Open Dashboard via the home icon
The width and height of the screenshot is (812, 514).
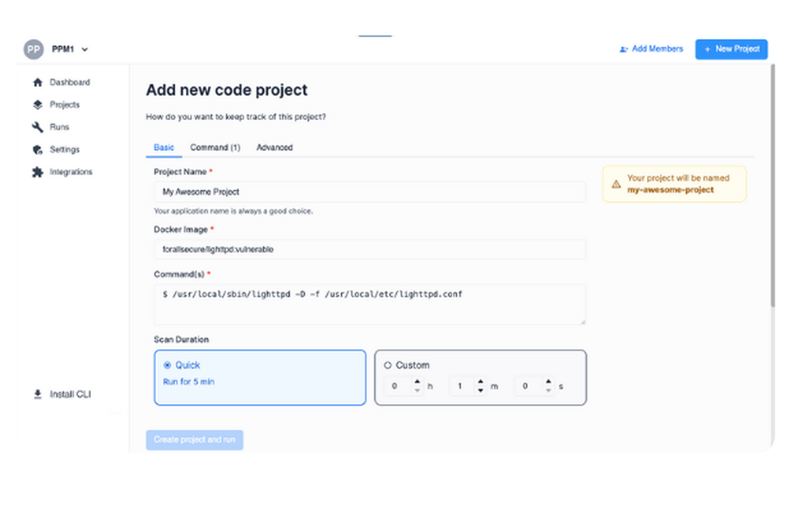tap(37, 82)
